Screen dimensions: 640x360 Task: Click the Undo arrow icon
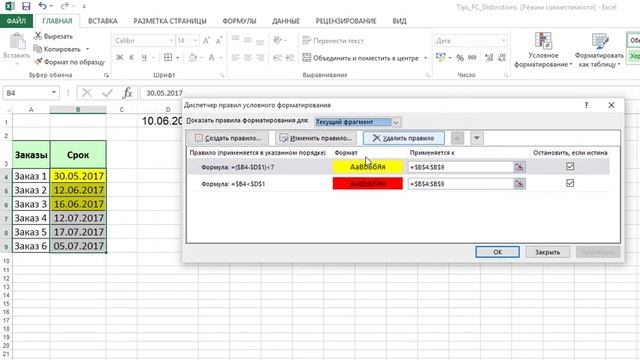tap(42, 6)
